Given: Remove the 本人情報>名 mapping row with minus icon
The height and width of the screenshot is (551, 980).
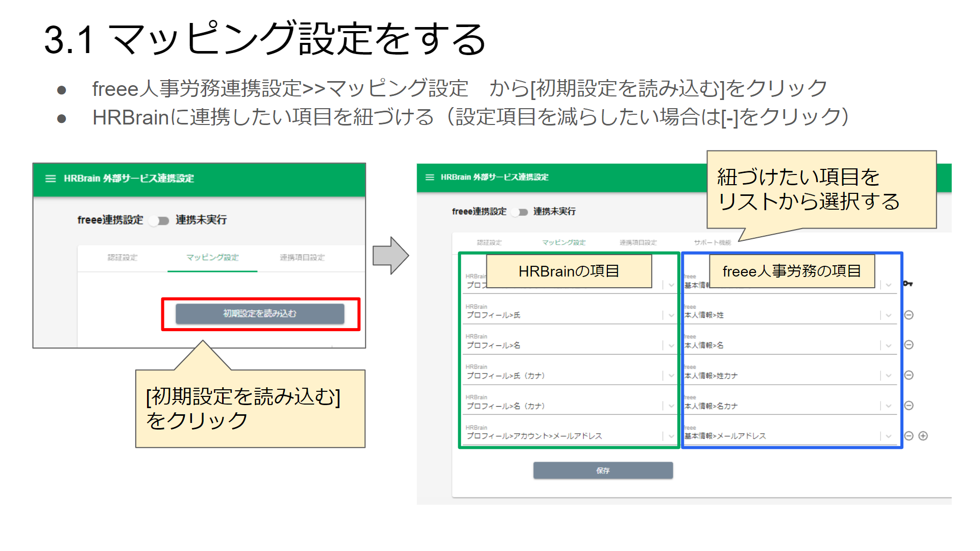Looking at the screenshot, I should (909, 345).
